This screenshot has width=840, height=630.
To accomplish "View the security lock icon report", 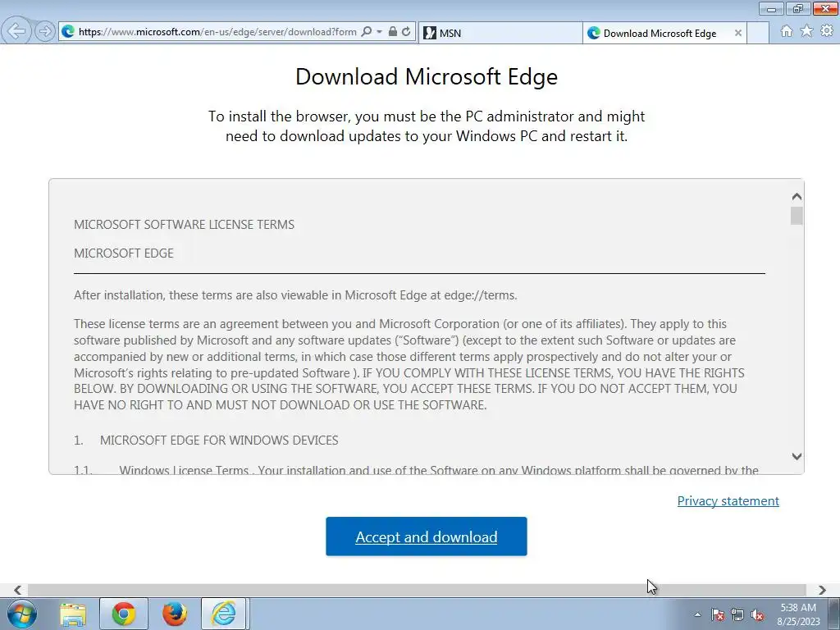I will 393,32.
